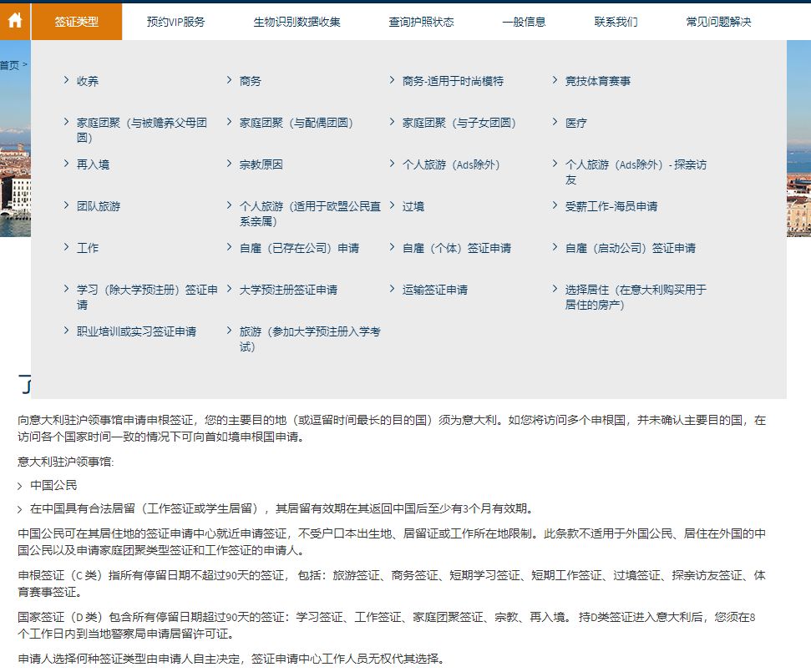Click the chevron arrow next to 竞技体育赛事
This screenshot has width=811, height=672.
pyautogui.click(x=555, y=80)
